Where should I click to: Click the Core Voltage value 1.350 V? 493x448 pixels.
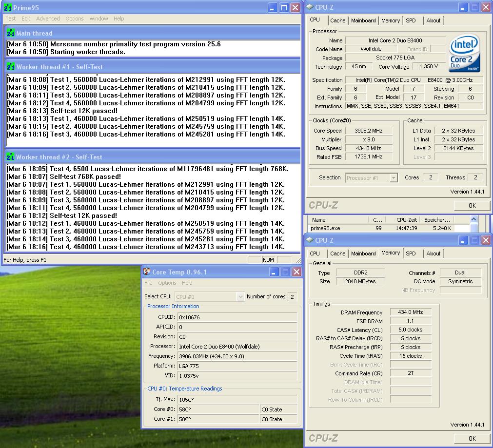pyautogui.click(x=428, y=66)
